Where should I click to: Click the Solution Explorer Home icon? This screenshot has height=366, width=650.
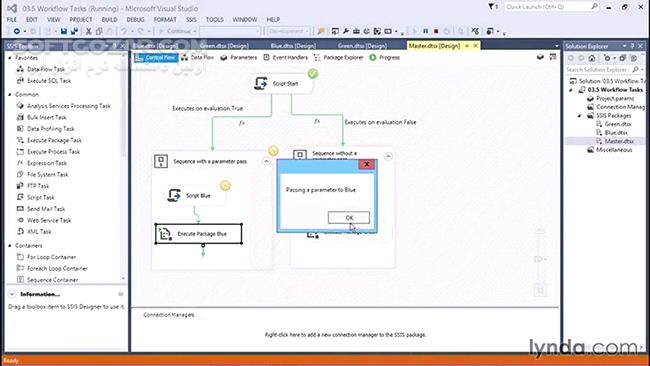(x=592, y=58)
